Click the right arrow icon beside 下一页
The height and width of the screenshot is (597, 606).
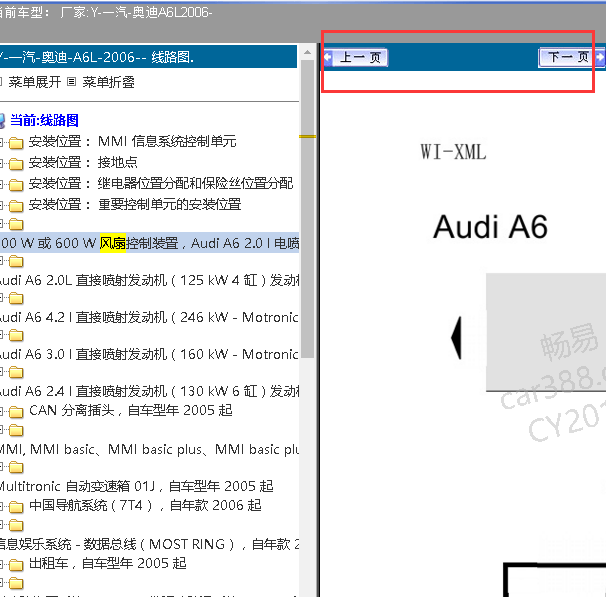click(x=600, y=57)
